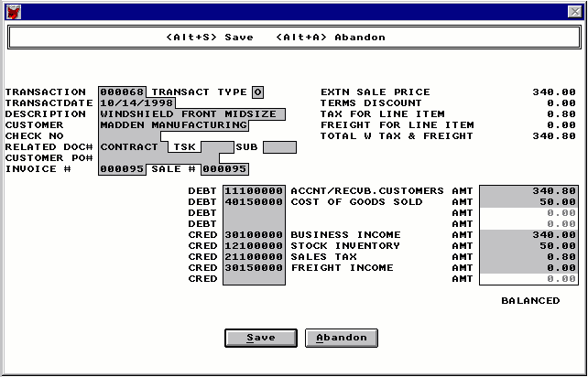Edit customer field MADDEN MANUFACTURING
The width and height of the screenshot is (588, 377).
click(174, 125)
